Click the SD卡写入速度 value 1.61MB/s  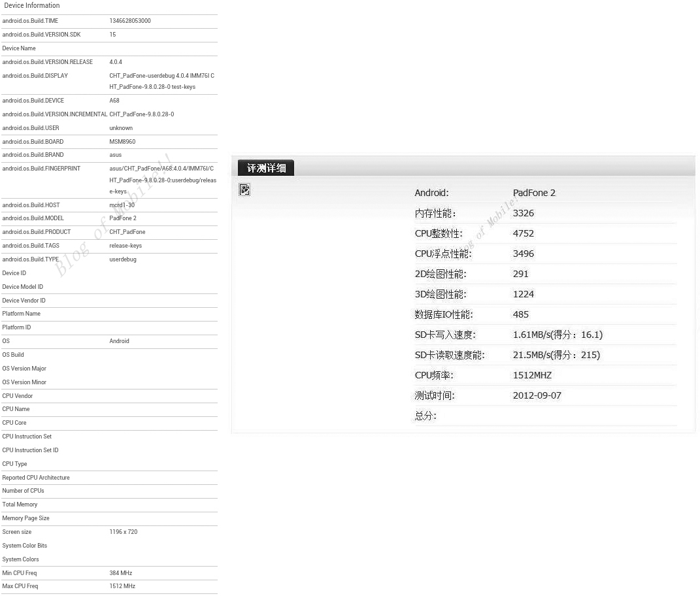point(558,335)
